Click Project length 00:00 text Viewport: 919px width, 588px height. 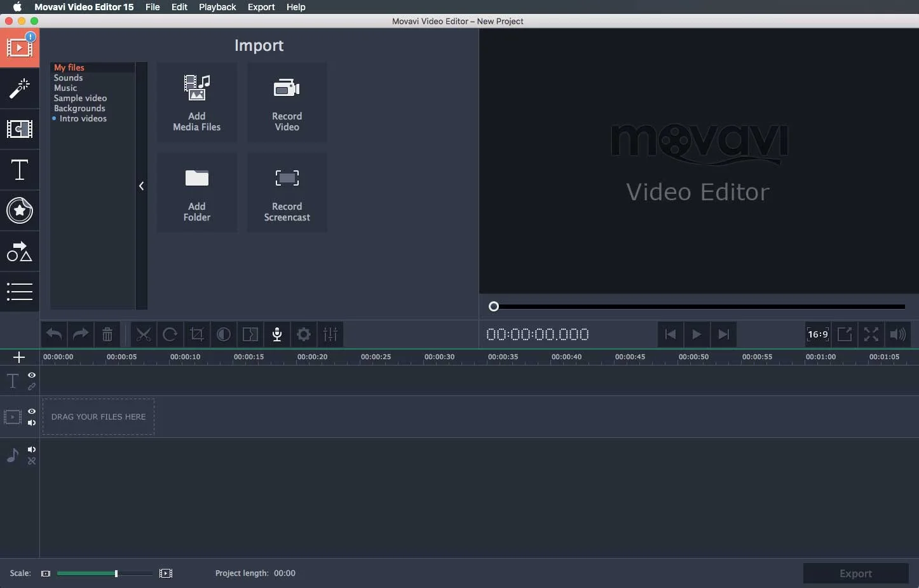click(255, 573)
